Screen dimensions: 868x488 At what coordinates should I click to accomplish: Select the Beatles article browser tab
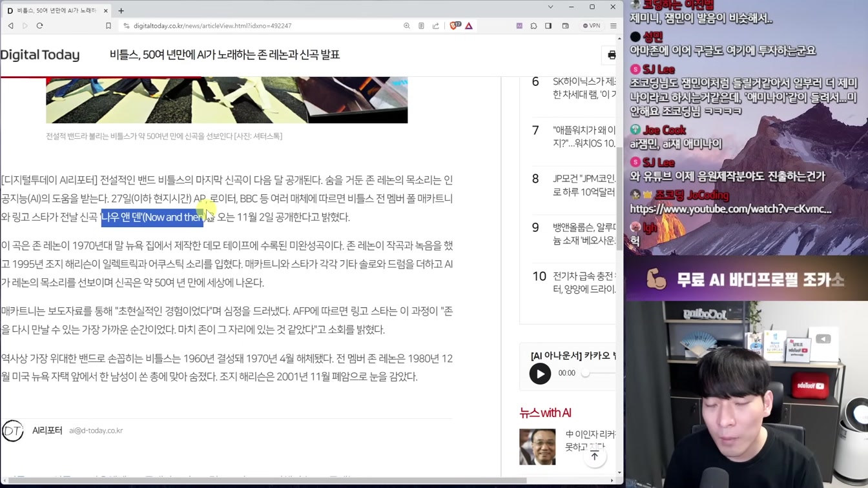[x=57, y=10]
